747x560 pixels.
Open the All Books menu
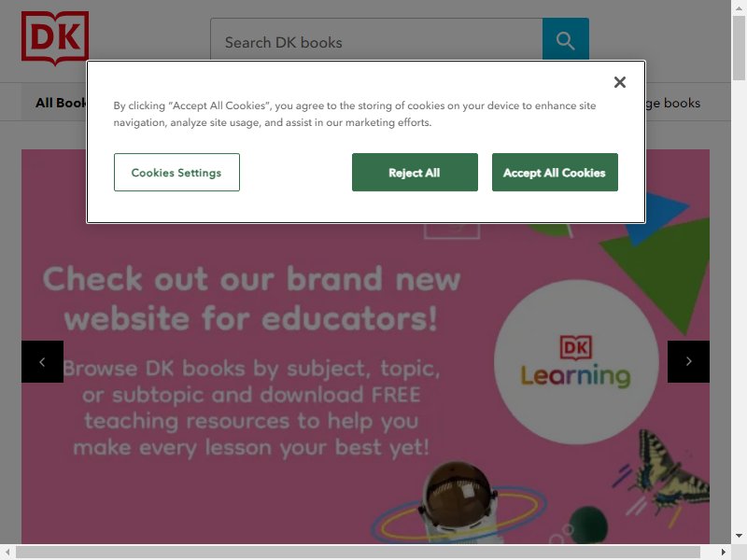pos(61,103)
